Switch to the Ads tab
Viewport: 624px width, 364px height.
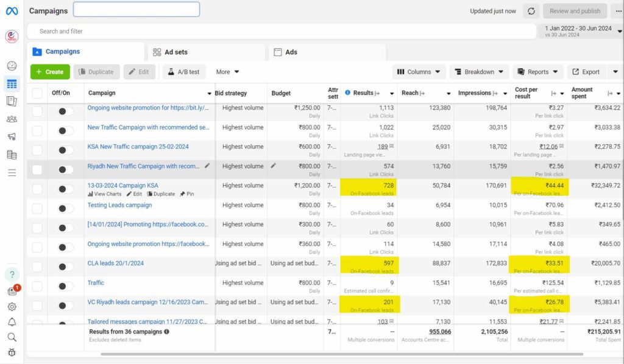[x=327, y=52]
